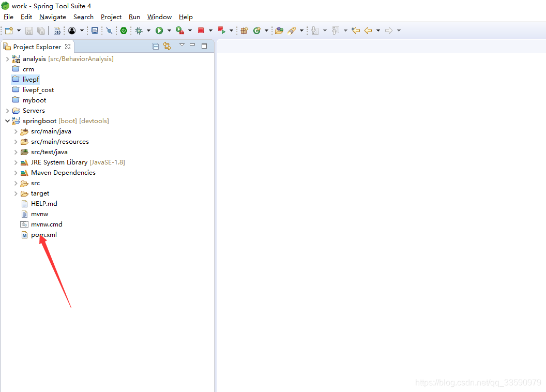
Task: Click the Debug bug icon
Action: pyautogui.click(x=139, y=31)
